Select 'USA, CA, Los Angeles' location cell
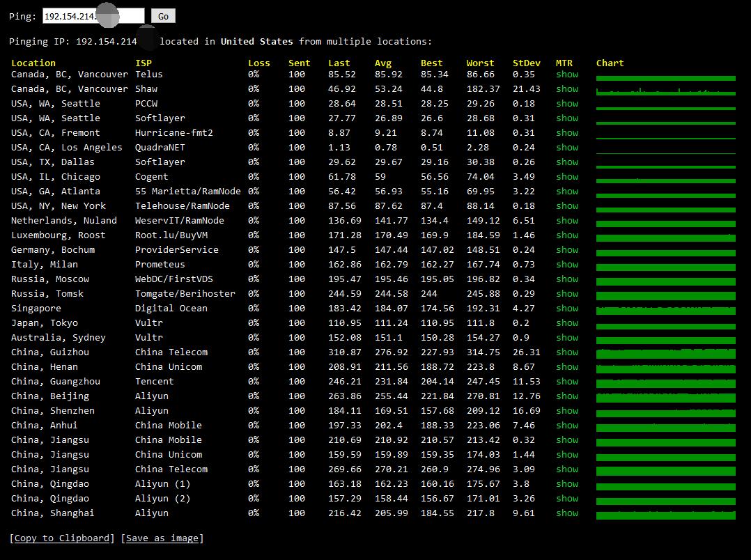Image resolution: width=751 pixels, height=560 pixels. pyautogui.click(x=67, y=148)
